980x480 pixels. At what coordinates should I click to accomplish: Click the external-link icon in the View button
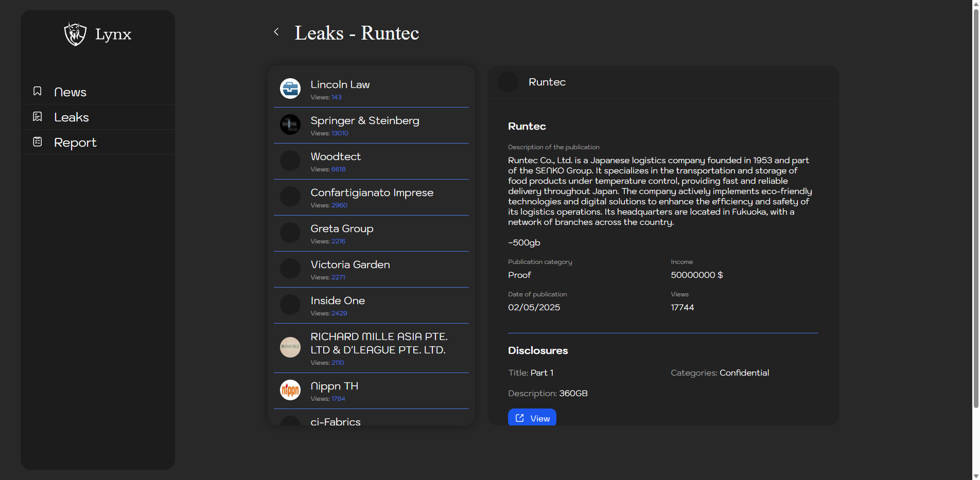point(520,418)
